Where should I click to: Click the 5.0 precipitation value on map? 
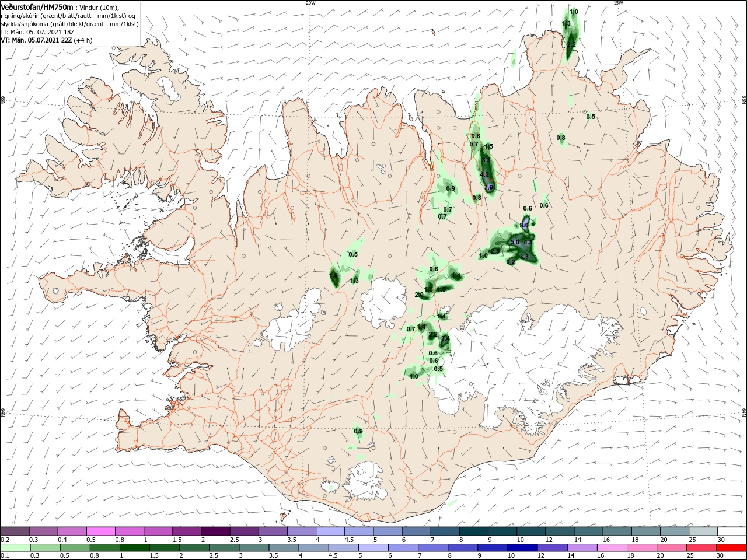click(x=515, y=242)
